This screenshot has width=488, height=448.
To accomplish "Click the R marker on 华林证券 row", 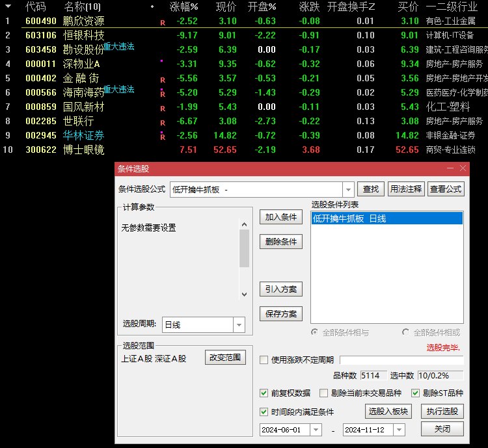I will [x=163, y=137].
